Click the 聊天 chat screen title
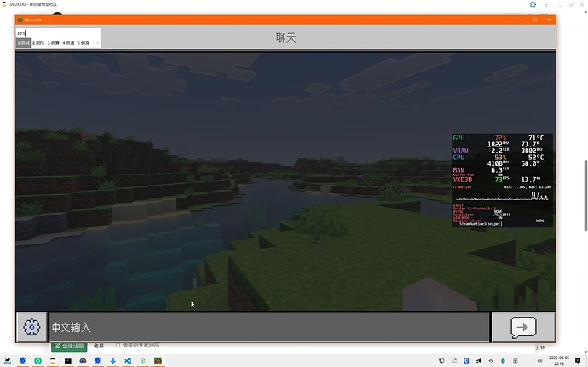This screenshot has height=367, width=588. coord(285,37)
